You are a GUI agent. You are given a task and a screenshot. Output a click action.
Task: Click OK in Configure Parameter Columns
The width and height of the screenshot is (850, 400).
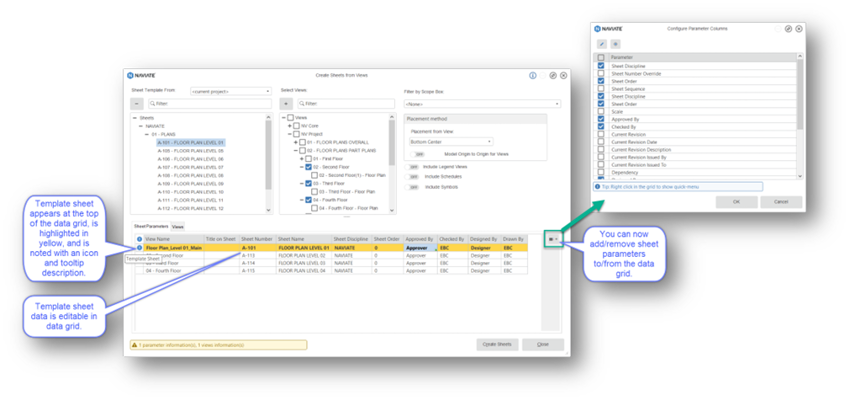tap(736, 202)
